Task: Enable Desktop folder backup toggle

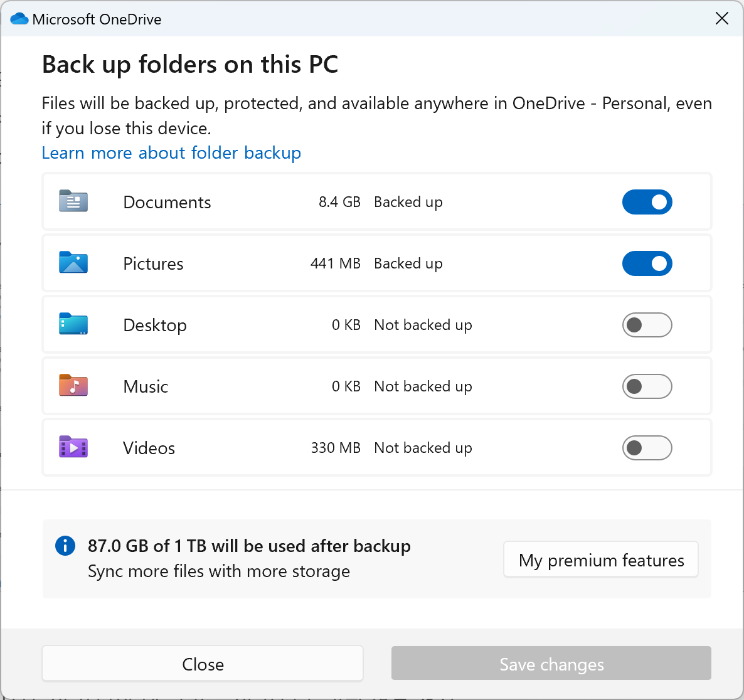Action: tap(647, 325)
